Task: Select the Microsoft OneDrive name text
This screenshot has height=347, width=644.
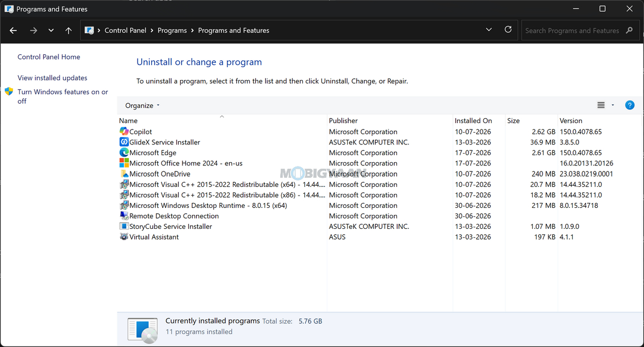Action: click(x=160, y=174)
